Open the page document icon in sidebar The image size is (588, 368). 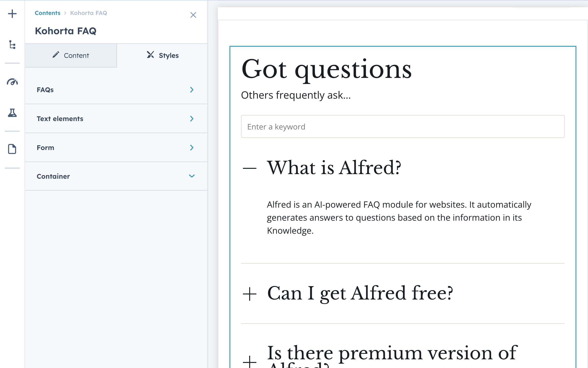(12, 149)
